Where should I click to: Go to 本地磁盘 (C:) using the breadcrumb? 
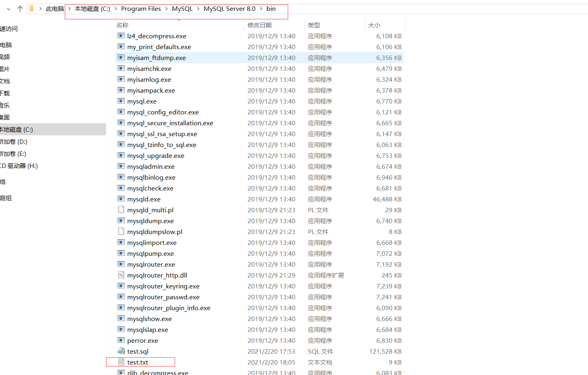pos(92,8)
